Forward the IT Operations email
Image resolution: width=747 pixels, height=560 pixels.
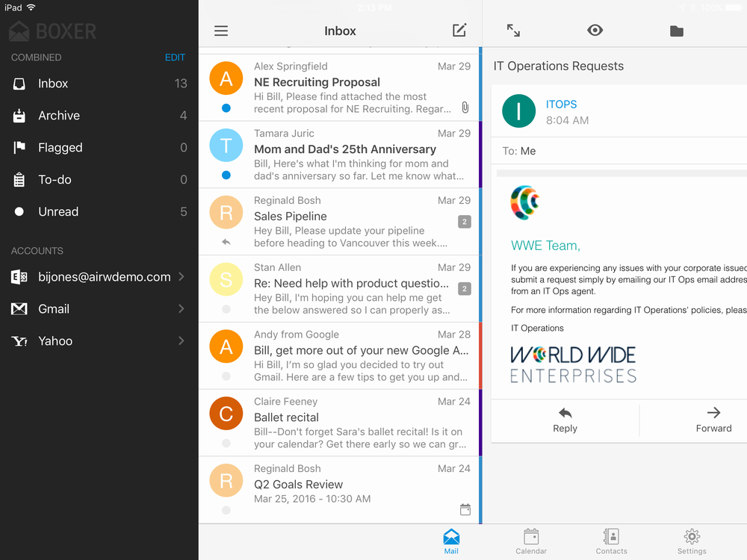(713, 420)
